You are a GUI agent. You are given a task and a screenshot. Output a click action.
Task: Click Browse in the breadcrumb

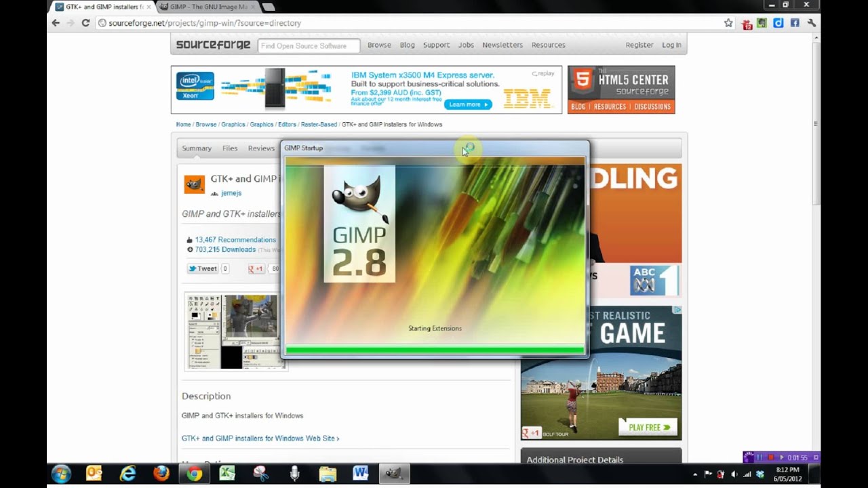point(206,125)
